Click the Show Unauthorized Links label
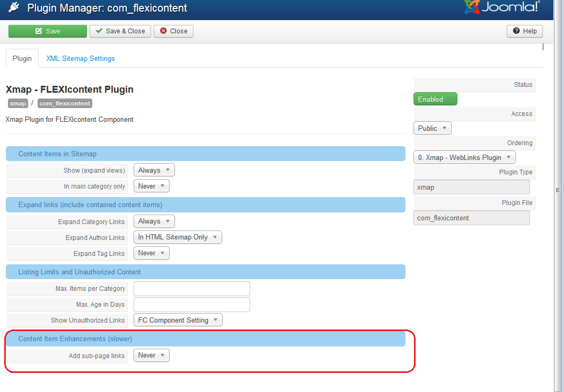Viewport: 564px width, 392px height. 88,320
